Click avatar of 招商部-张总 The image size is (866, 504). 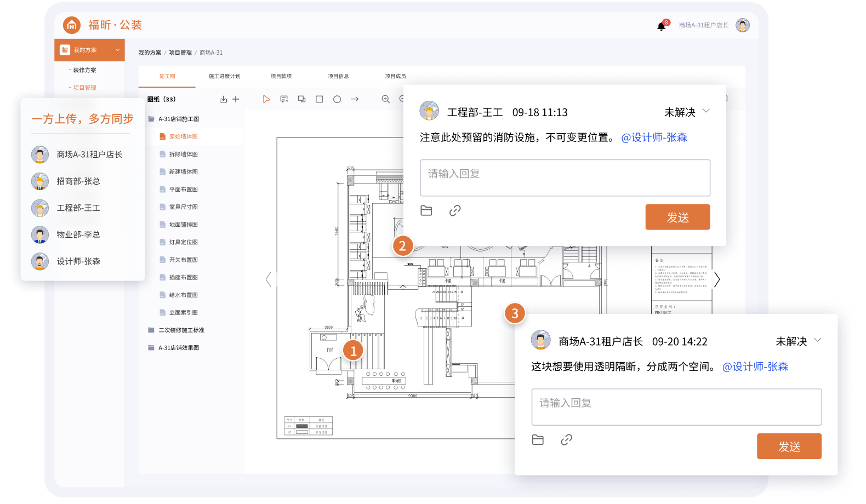click(x=40, y=181)
